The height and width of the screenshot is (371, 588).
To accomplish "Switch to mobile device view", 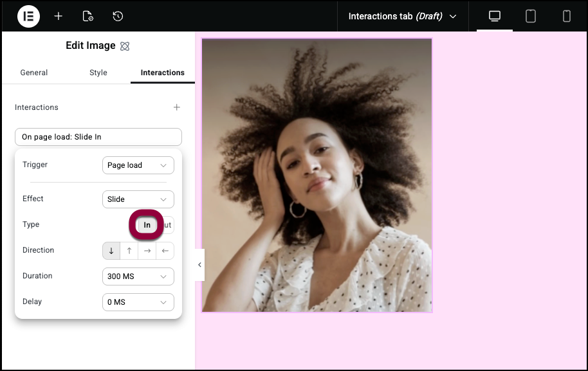I will (567, 16).
